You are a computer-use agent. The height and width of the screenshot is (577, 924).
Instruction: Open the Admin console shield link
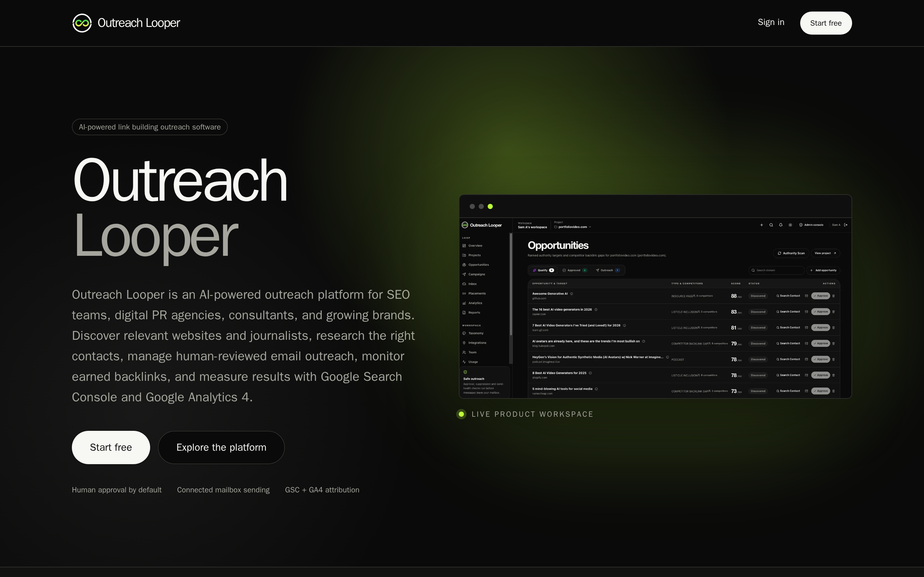click(811, 225)
